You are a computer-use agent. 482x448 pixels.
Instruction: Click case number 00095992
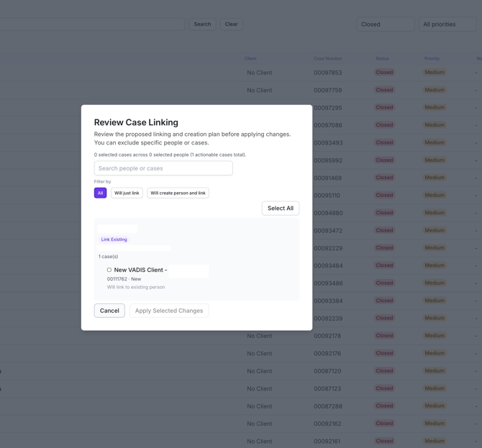(x=328, y=160)
